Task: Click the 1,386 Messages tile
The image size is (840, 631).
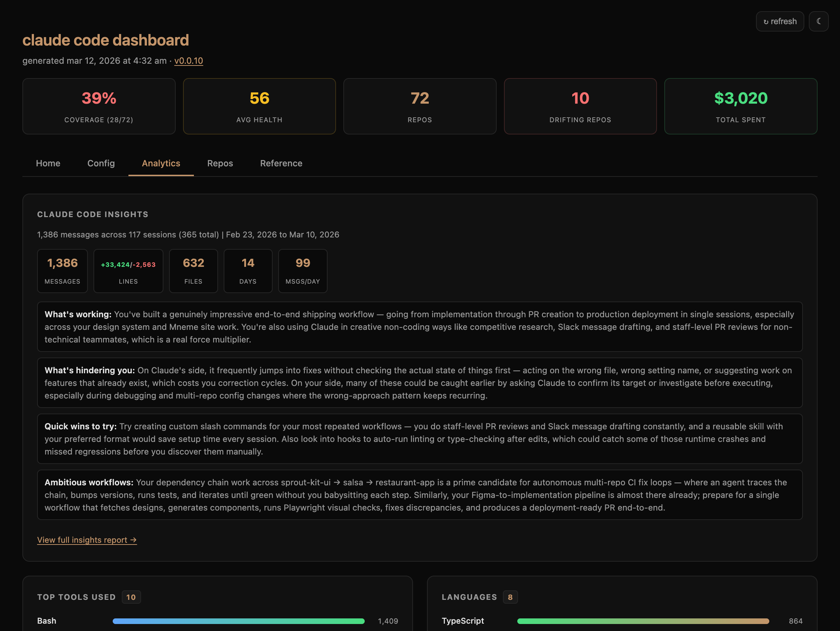Action: tap(62, 271)
